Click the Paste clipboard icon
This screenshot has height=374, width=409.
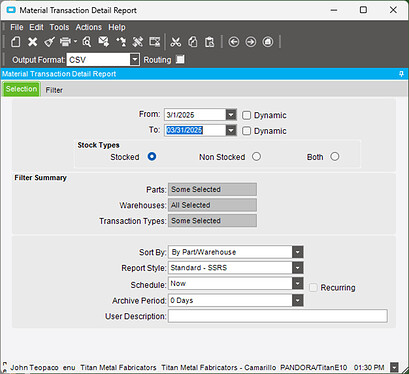(x=210, y=42)
